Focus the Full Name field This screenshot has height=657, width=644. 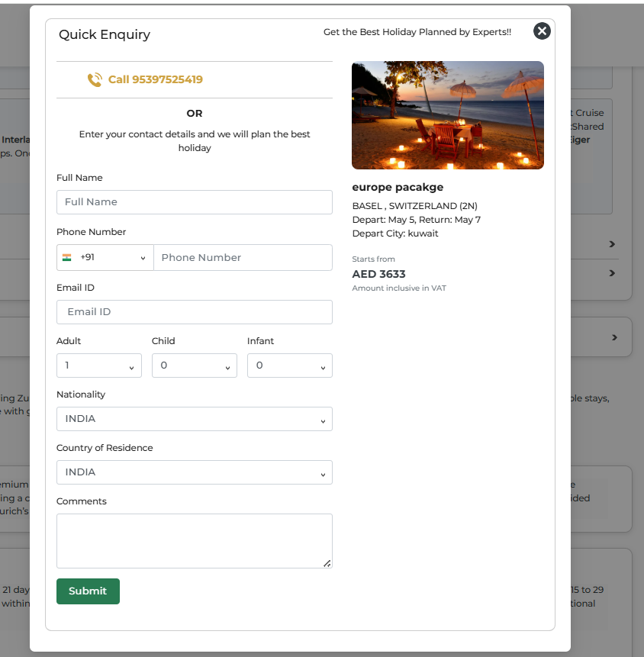click(195, 202)
